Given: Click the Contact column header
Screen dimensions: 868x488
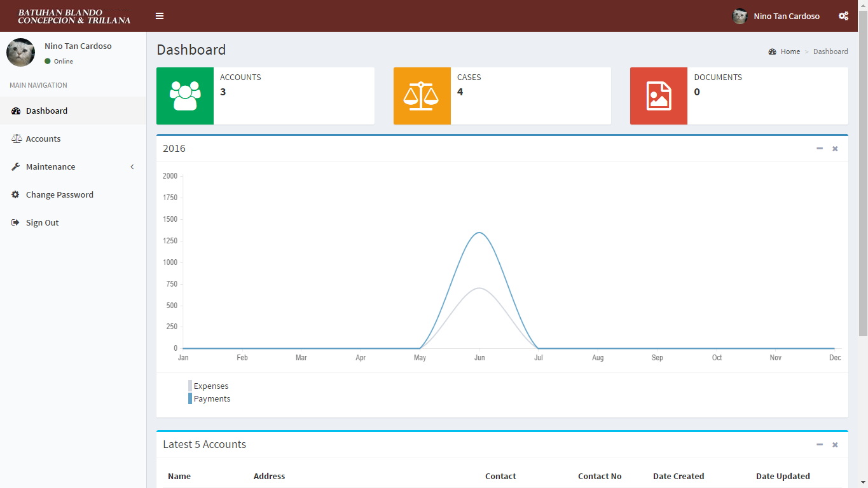Looking at the screenshot, I should pyautogui.click(x=500, y=476).
